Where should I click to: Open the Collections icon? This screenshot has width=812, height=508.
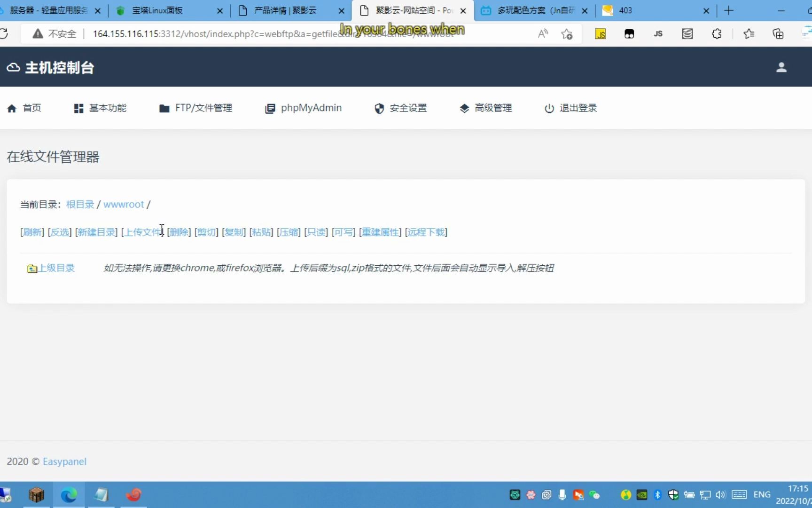pyautogui.click(x=778, y=33)
